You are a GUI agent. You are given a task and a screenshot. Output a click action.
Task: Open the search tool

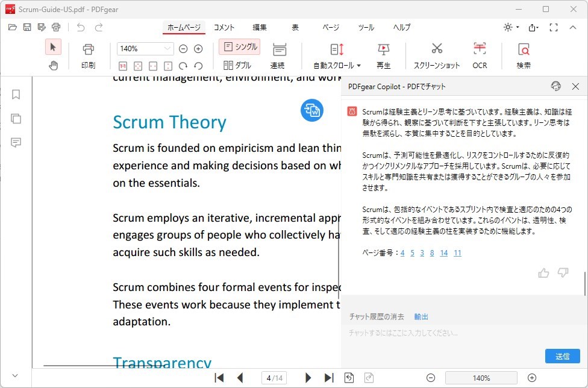524,54
